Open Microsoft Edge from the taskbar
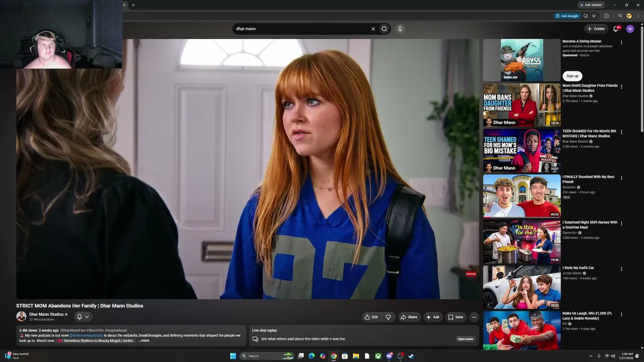This screenshot has width=644, height=362. pyautogui.click(x=311, y=356)
